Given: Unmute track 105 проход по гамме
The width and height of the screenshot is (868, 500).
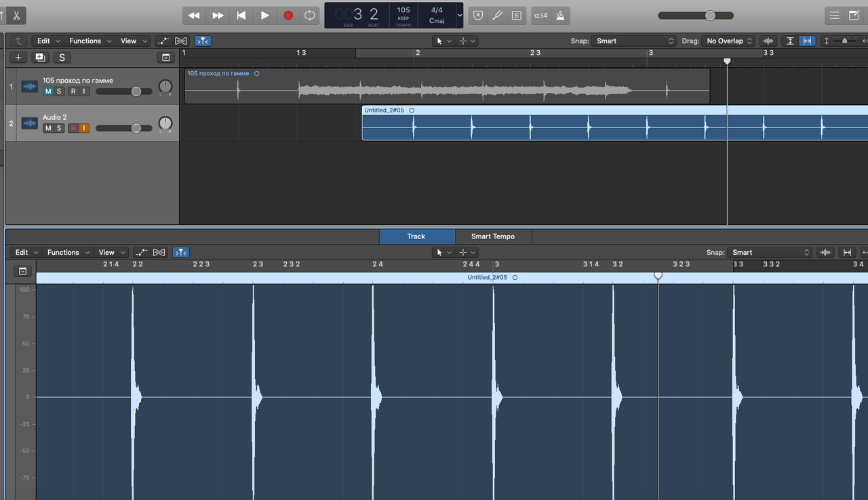Looking at the screenshot, I should click(48, 91).
